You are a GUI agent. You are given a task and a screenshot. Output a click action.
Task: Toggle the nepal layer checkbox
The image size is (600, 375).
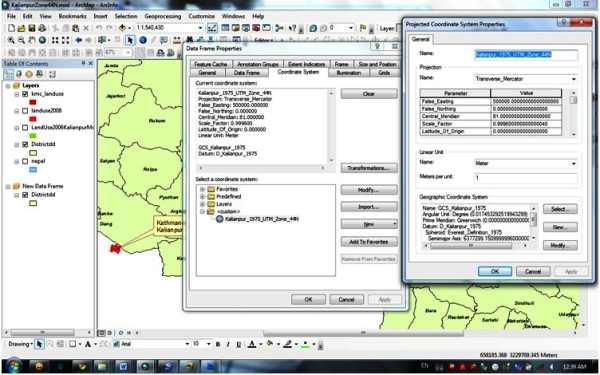click(x=25, y=161)
